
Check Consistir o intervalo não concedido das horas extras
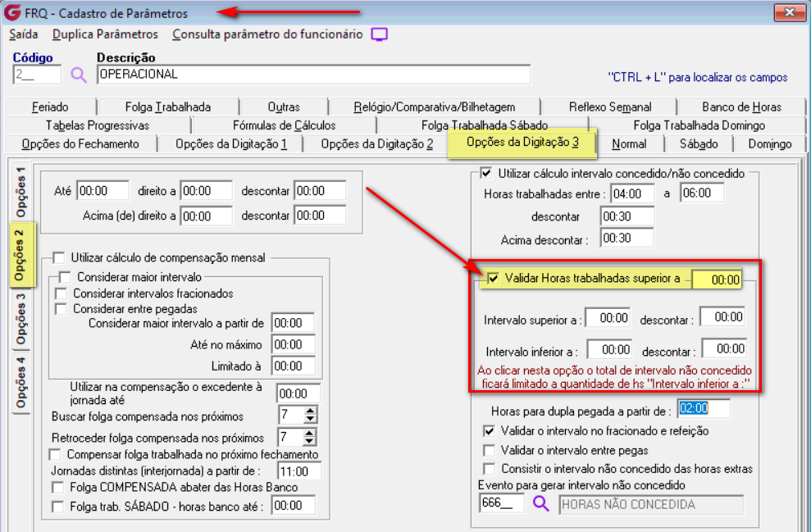click(489, 469)
